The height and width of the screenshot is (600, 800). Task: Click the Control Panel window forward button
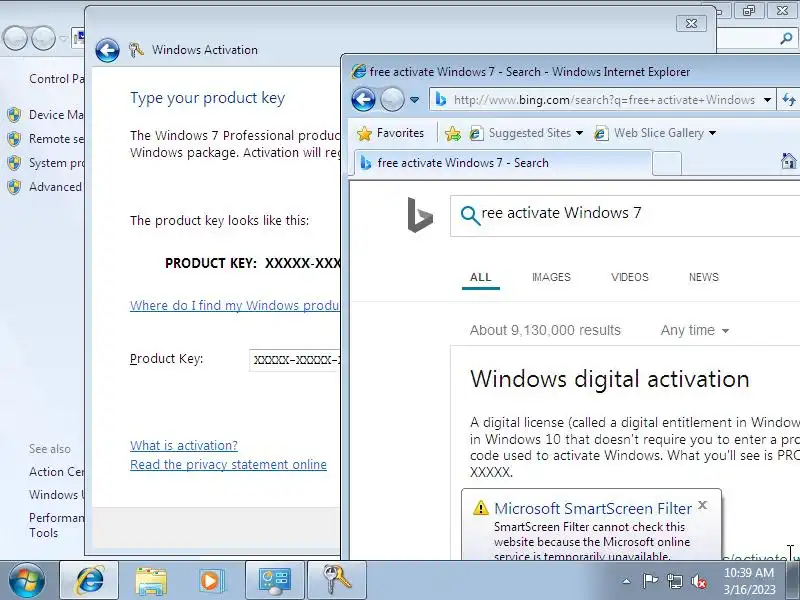[x=44, y=38]
